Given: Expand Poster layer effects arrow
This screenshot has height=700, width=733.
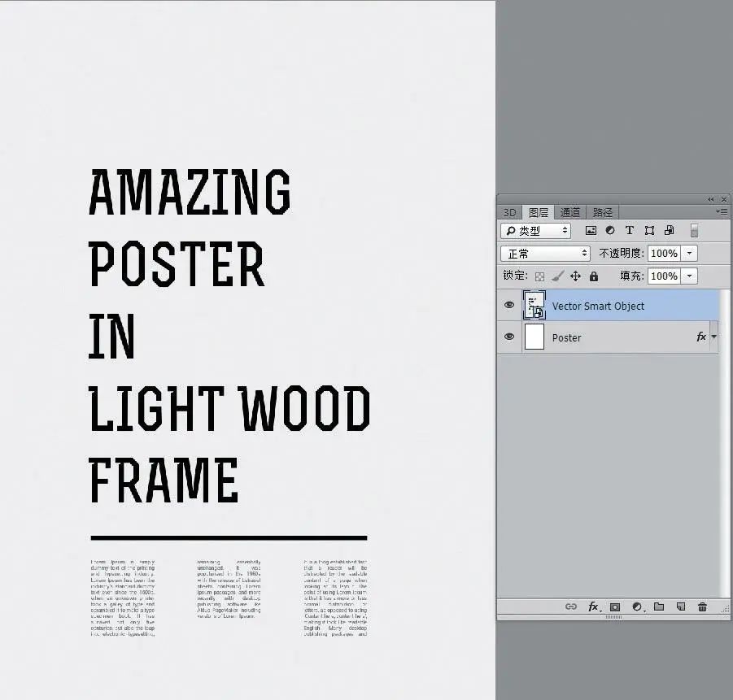Looking at the screenshot, I should (x=713, y=337).
